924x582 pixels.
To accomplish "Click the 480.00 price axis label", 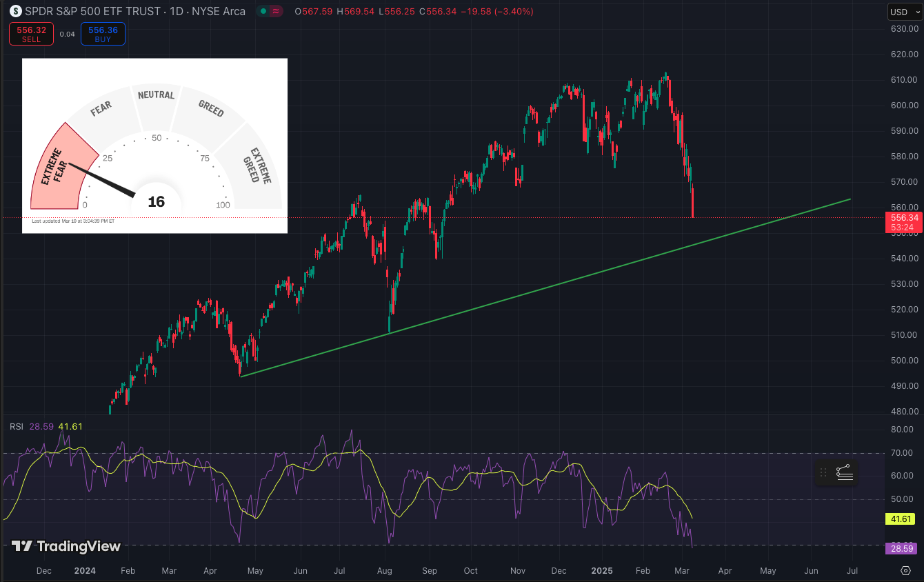I will 904,412.
